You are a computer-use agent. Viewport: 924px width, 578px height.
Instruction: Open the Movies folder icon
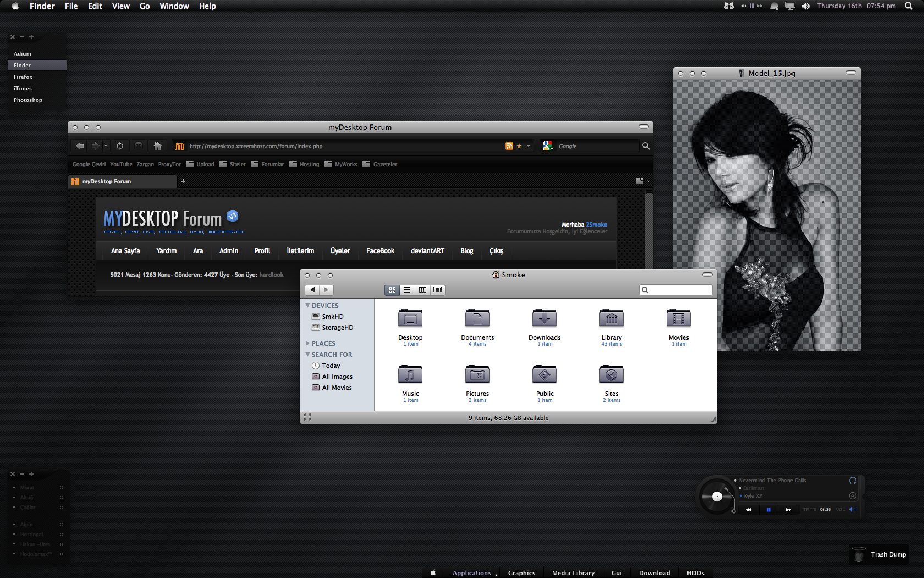pos(679,318)
